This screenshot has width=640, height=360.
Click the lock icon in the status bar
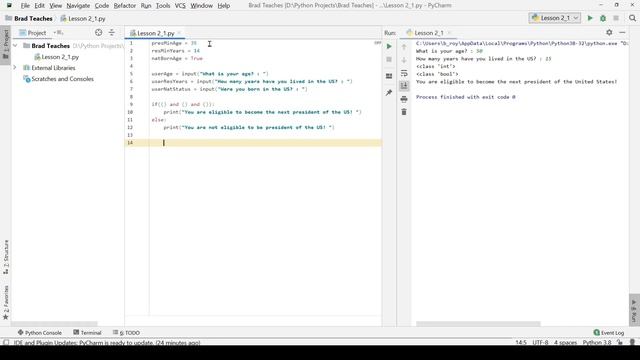(x=620, y=342)
